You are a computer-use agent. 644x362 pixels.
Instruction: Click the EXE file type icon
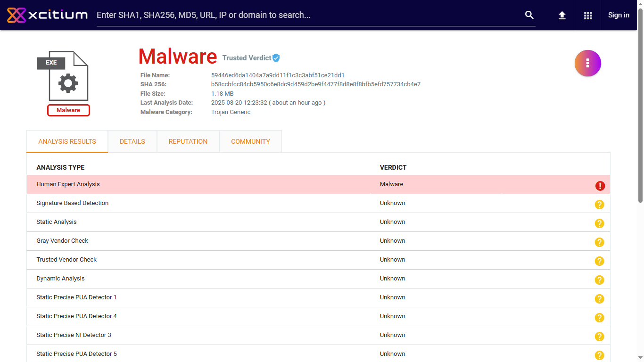pyautogui.click(x=63, y=75)
